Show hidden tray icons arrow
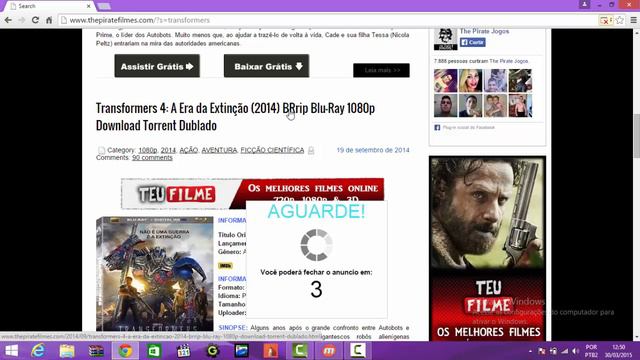 pyautogui.click(x=530, y=351)
